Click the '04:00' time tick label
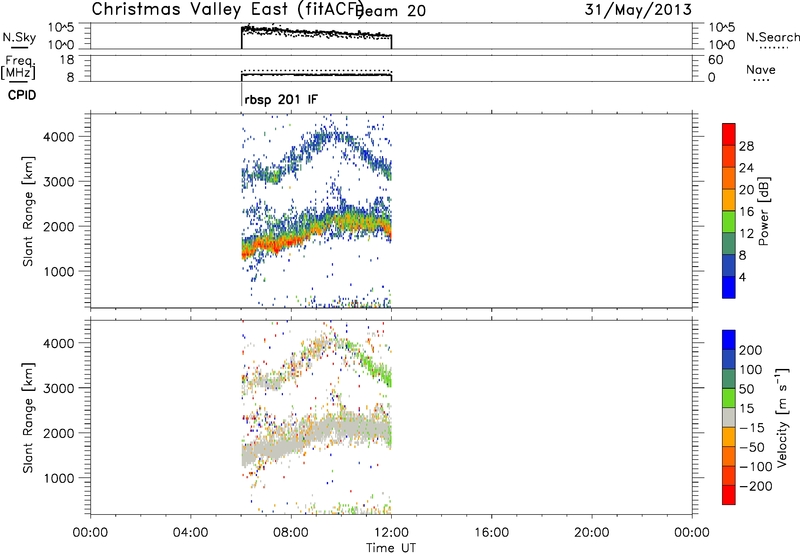 coord(191,533)
